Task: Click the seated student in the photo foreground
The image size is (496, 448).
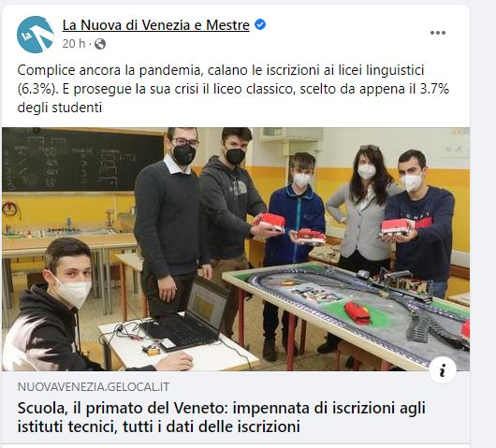Action: point(64,305)
